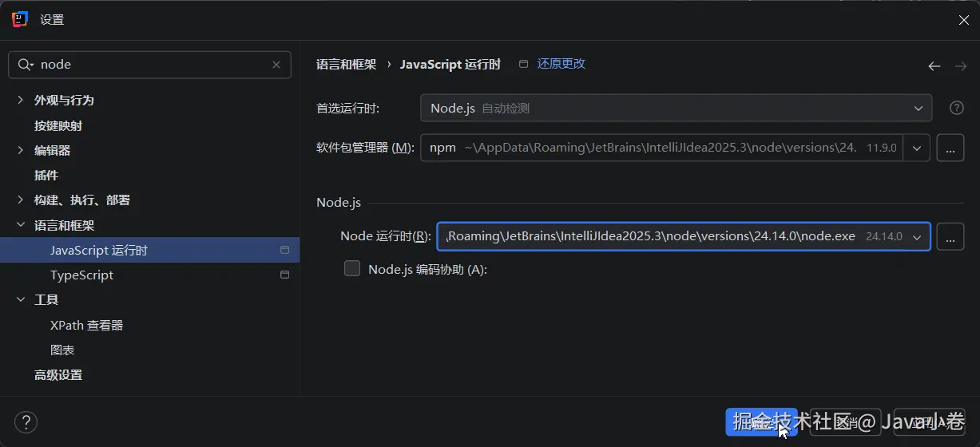Screen dimensions: 980x447
Task: Browse for Node runtime path
Action: pos(950,236)
